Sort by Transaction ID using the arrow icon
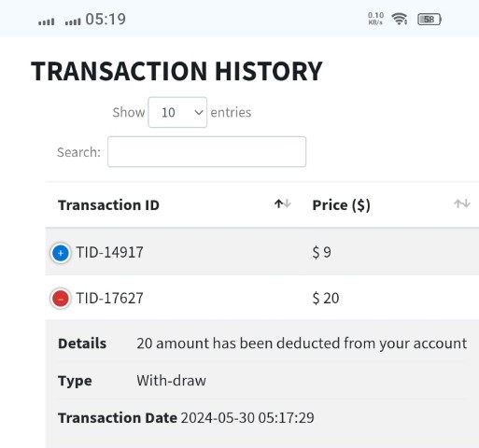The width and height of the screenshot is (479, 448). [x=283, y=204]
